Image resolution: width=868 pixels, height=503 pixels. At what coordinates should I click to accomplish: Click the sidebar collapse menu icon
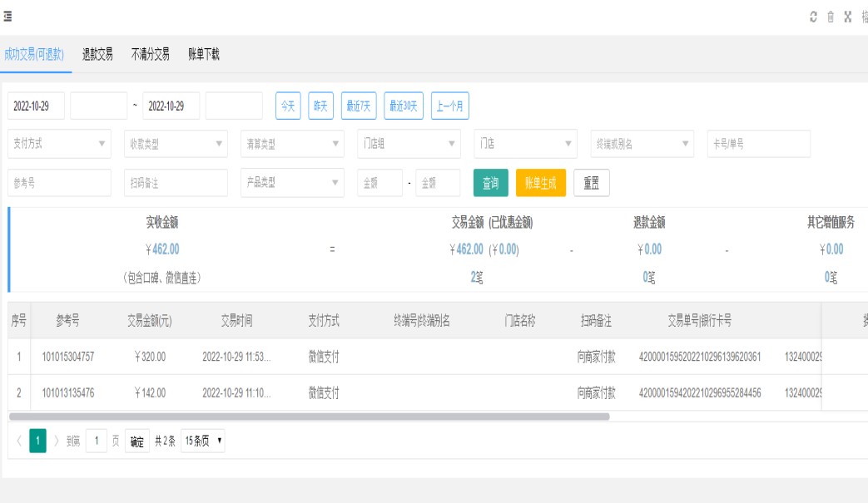[x=7, y=17]
